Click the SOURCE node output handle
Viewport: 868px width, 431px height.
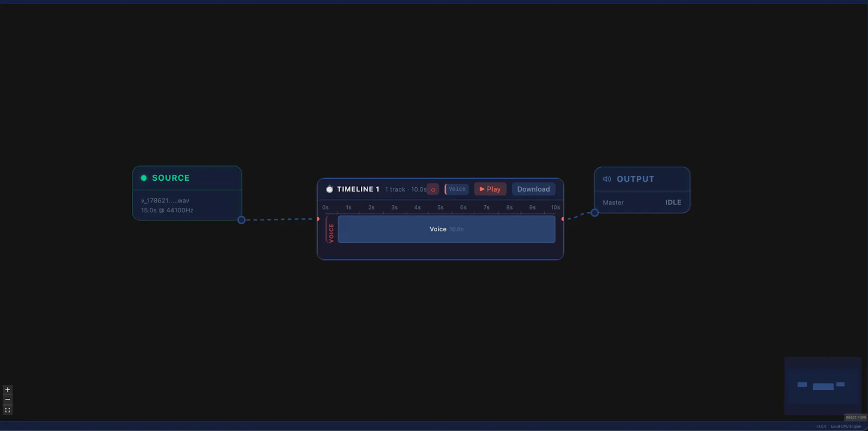[x=241, y=220]
